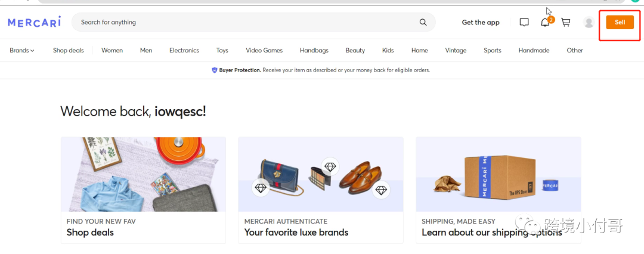Click the search magnifier icon
The image size is (644, 254).
pyautogui.click(x=423, y=22)
